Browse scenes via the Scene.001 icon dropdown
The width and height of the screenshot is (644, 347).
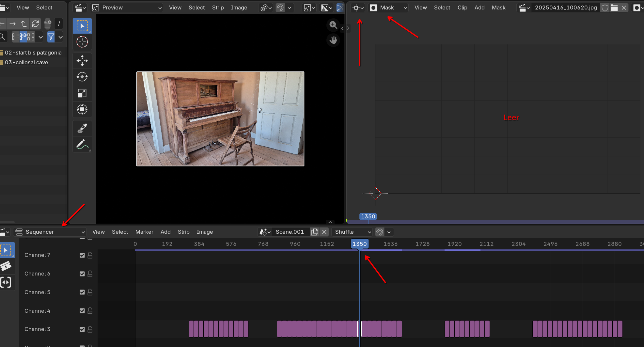pos(265,232)
